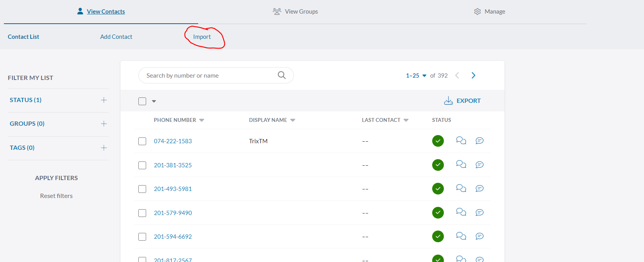The height and width of the screenshot is (262, 644).
Task: Click the search magnifier icon
Action: pyautogui.click(x=282, y=75)
